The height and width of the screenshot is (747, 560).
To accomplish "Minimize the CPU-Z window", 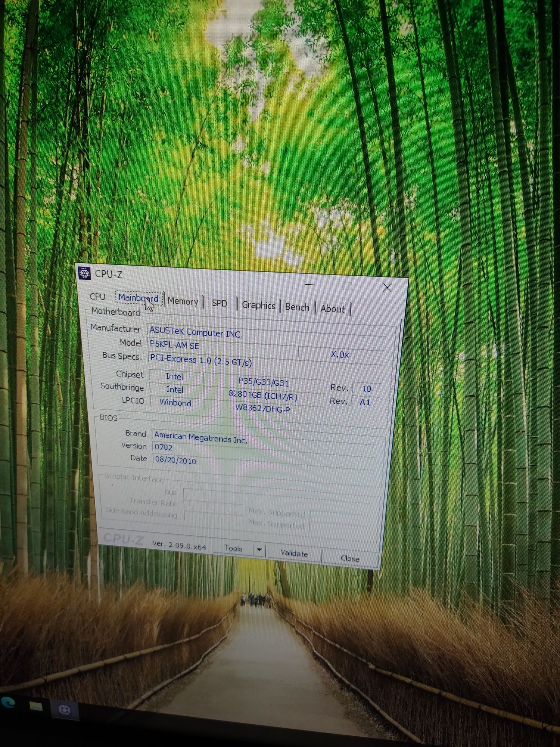I will pyautogui.click(x=309, y=284).
